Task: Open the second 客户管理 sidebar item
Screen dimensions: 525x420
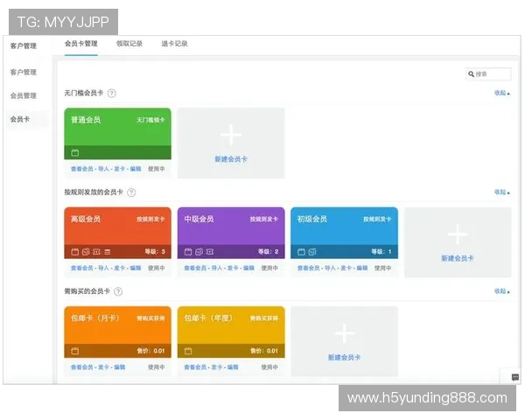Action: [x=23, y=72]
